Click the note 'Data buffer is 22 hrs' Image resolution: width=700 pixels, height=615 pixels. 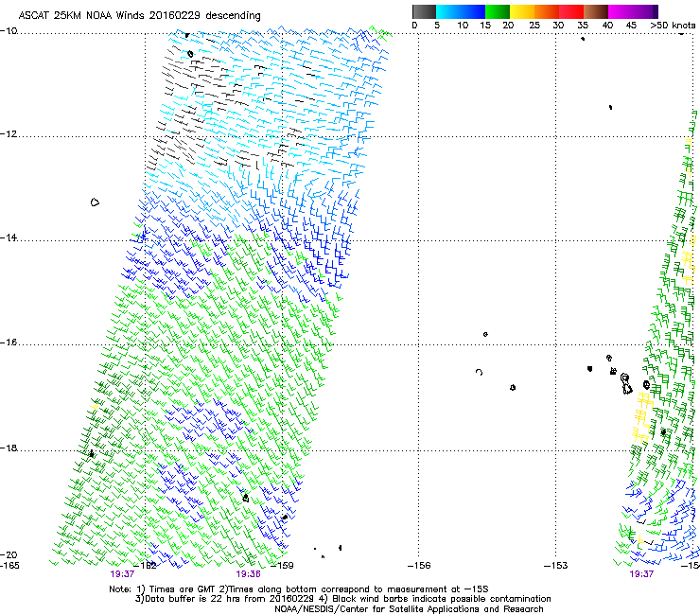(190, 599)
